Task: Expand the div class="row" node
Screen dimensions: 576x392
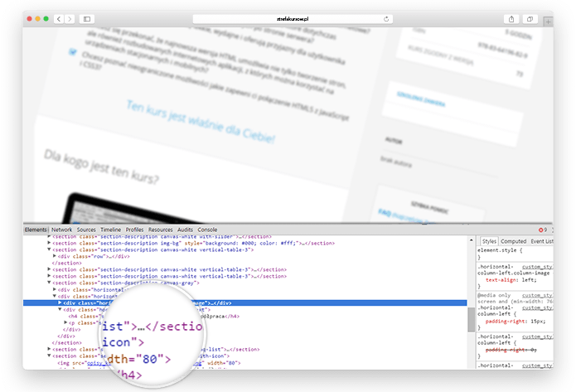Action: (x=55, y=256)
